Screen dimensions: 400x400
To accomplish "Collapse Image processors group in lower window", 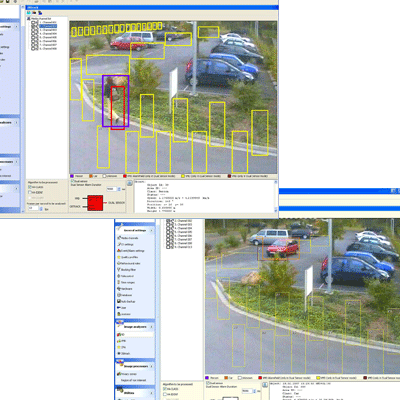I will [x=151, y=366].
